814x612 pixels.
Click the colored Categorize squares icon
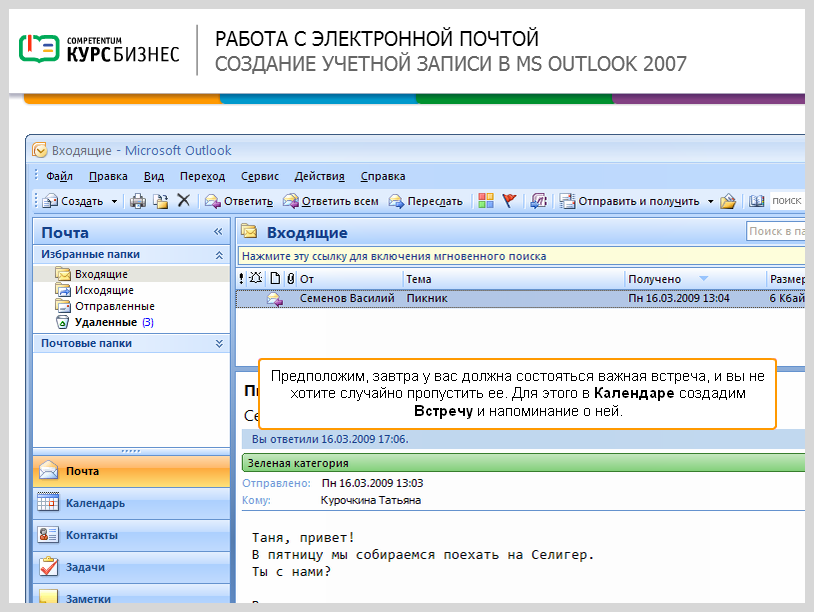coord(486,200)
